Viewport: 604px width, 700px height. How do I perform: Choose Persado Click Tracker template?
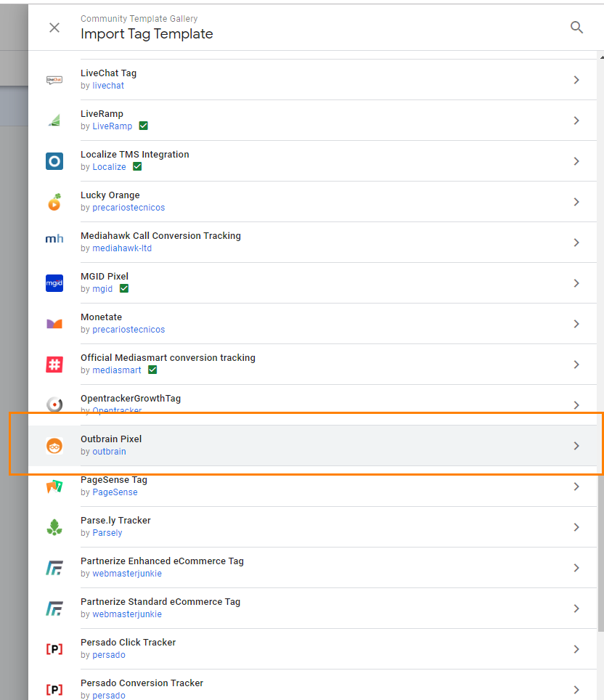[x=128, y=643]
